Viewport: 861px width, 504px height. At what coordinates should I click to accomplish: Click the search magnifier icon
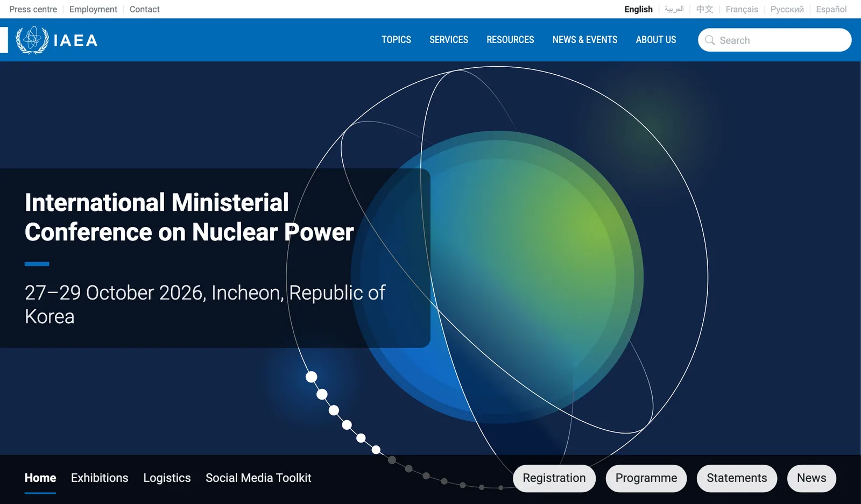coord(710,40)
